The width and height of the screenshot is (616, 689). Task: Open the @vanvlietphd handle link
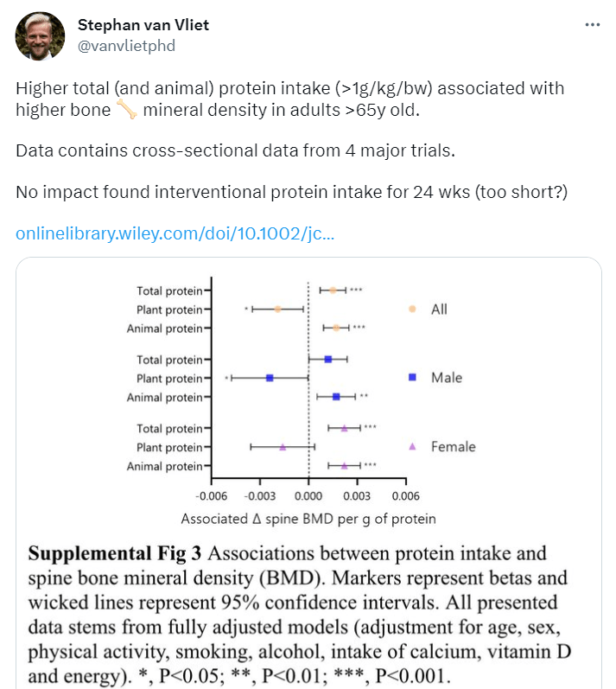pos(127,46)
